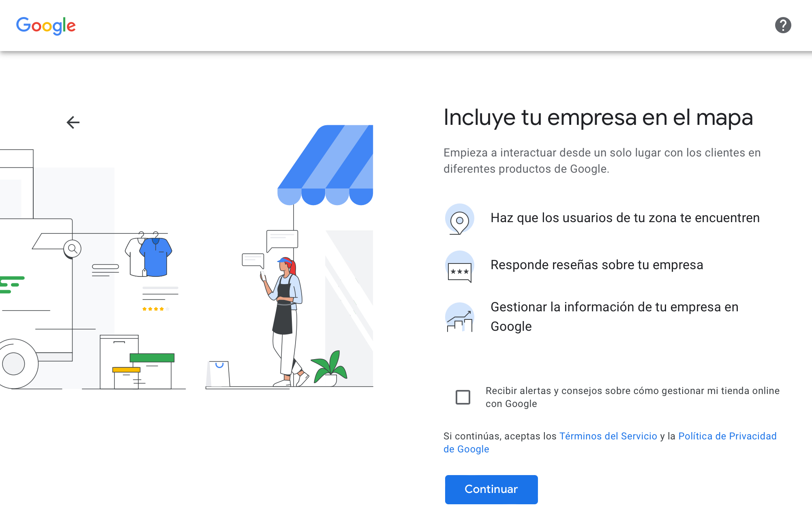Screen dimensions: 812x514
Task: Click the description starting "Empieza a interactuar"
Action: (602, 161)
